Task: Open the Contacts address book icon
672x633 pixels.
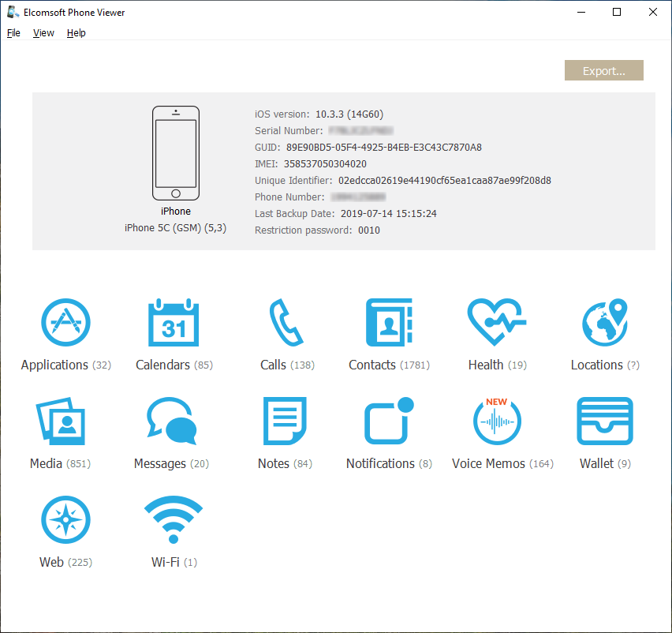Action: click(x=389, y=323)
